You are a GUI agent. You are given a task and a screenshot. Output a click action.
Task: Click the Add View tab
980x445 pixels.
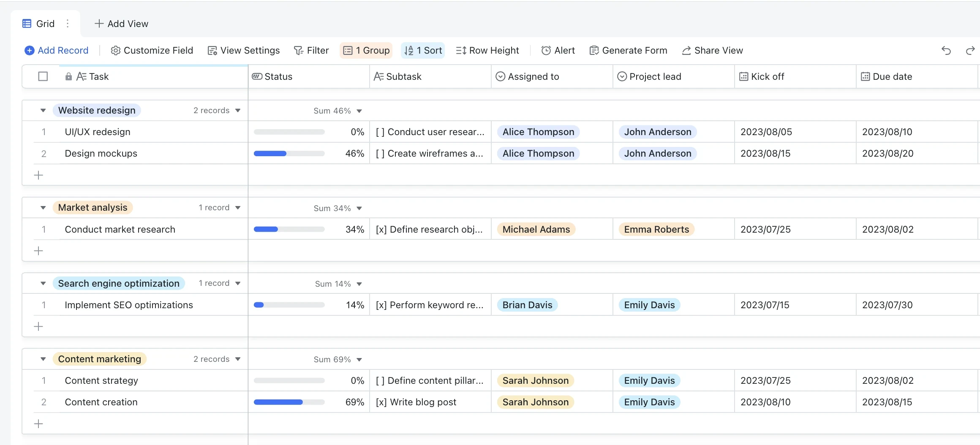tap(122, 24)
